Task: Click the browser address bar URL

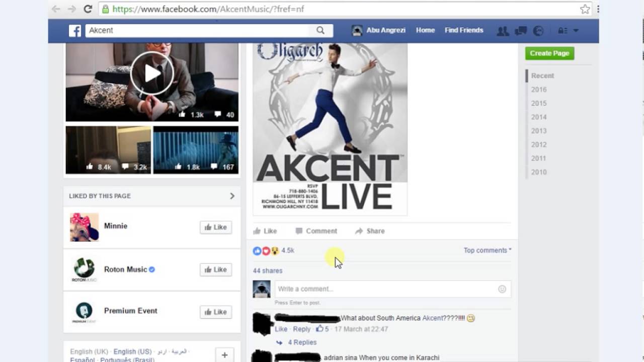Action: pyautogui.click(x=208, y=9)
